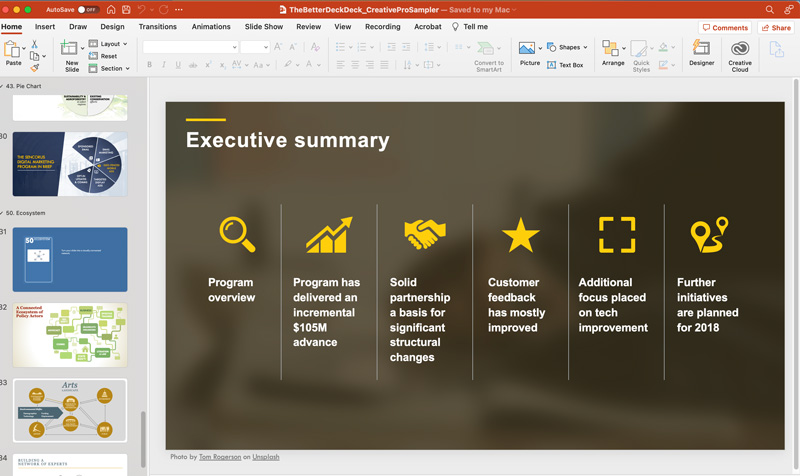The height and width of the screenshot is (476, 800).
Task: Open the bullets list dropdown arrow
Action: [351, 47]
